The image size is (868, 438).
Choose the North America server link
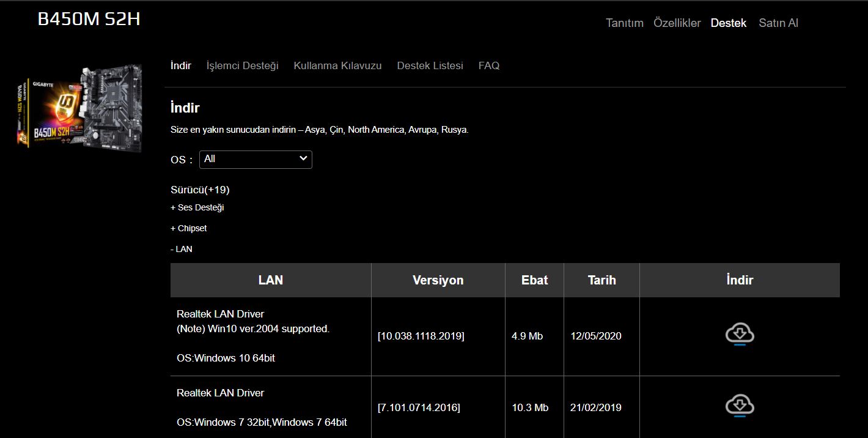pos(376,130)
